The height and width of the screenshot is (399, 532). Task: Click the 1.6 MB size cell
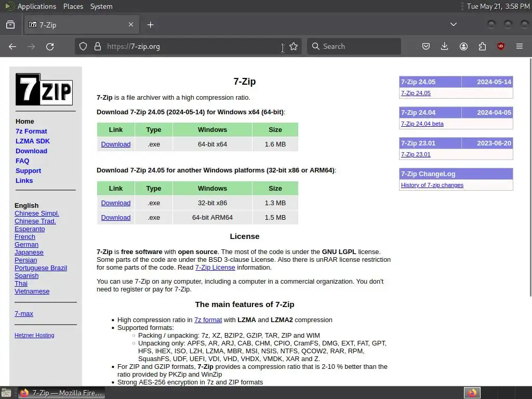point(275,144)
